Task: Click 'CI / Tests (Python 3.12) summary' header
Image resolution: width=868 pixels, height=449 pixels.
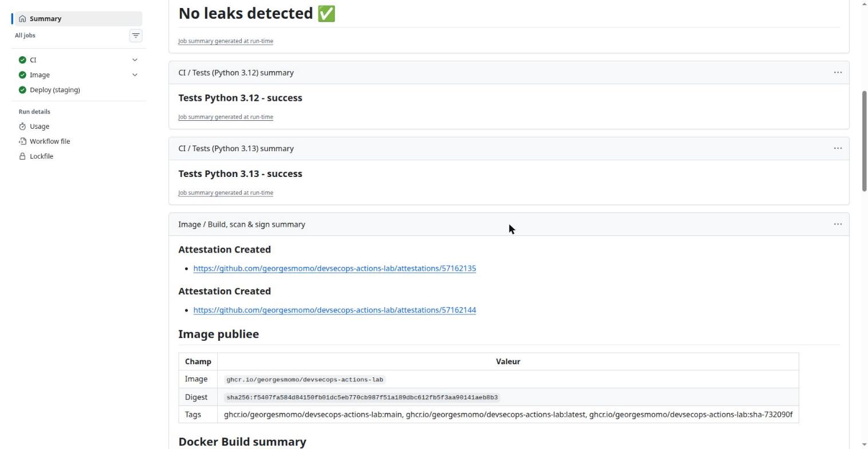Action: [236, 73]
